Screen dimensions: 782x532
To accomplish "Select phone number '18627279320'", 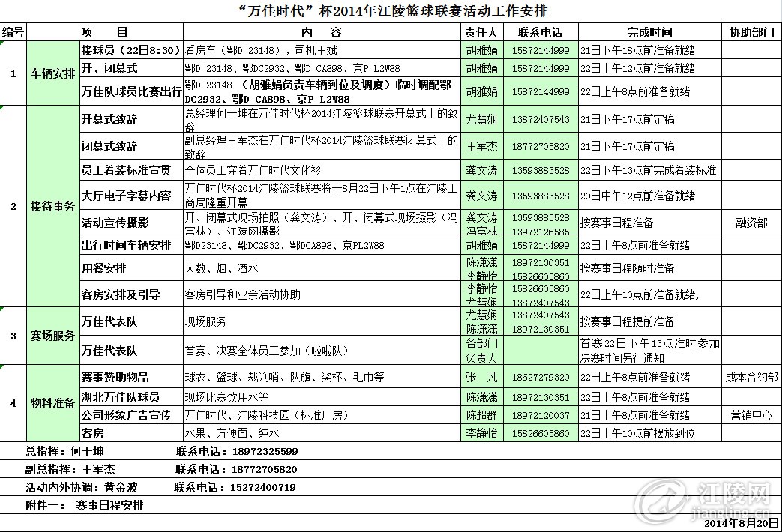I will point(541,377).
